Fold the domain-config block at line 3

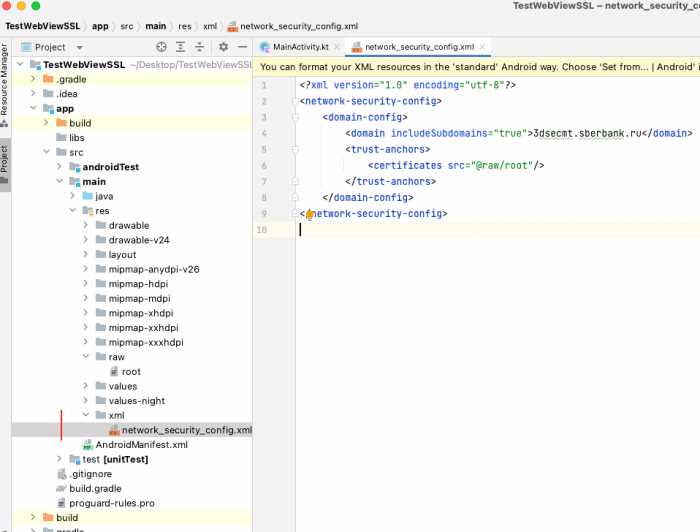[295, 117]
